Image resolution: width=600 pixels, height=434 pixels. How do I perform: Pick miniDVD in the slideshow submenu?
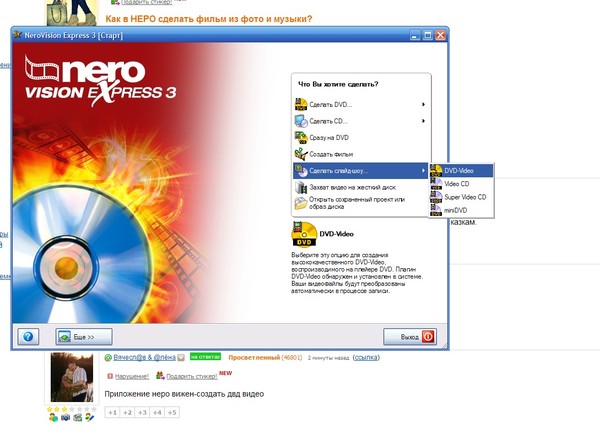coord(461,210)
